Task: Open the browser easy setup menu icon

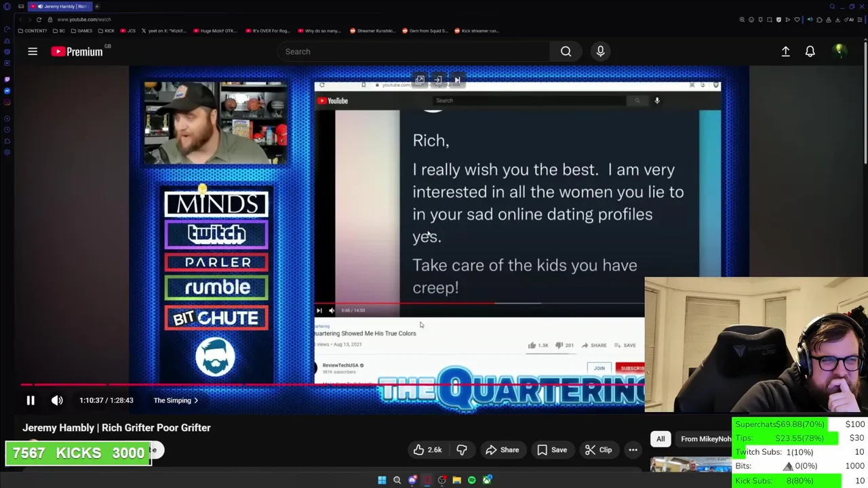Action: pos(860,20)
